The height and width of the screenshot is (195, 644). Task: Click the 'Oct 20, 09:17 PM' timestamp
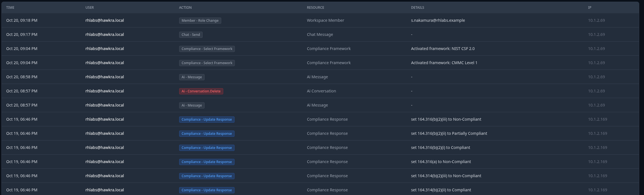[x=22, y=34]
